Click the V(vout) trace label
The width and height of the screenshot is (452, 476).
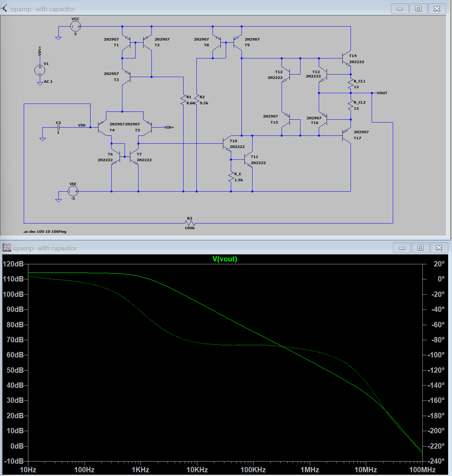[225, 259]
